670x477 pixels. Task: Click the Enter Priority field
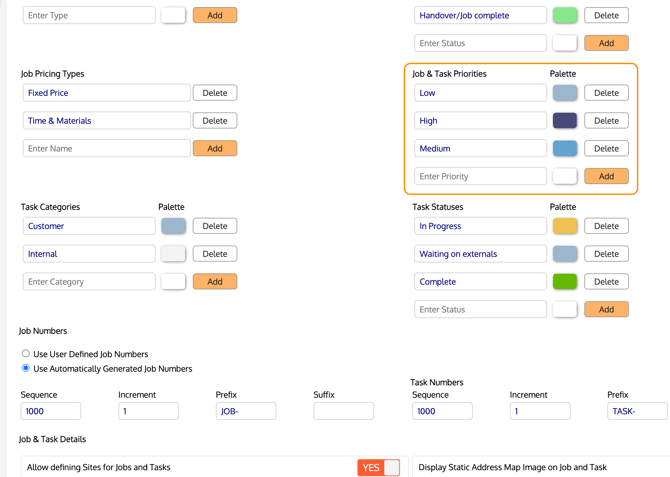pos(480,177)
